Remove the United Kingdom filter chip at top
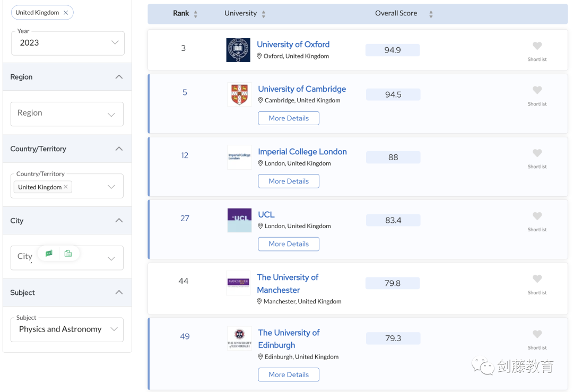573x392 pixels. (x=66, y=12)
